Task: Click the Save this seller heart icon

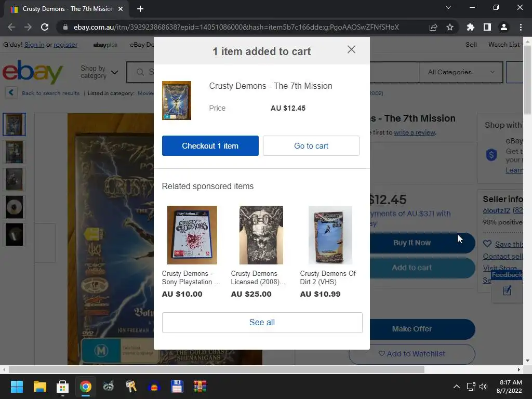Action: point(487,244)
